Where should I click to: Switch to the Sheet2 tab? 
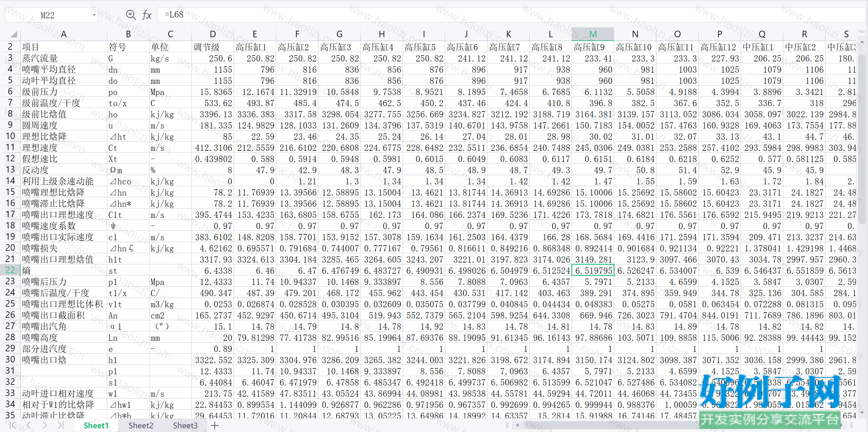coord(141,425)
